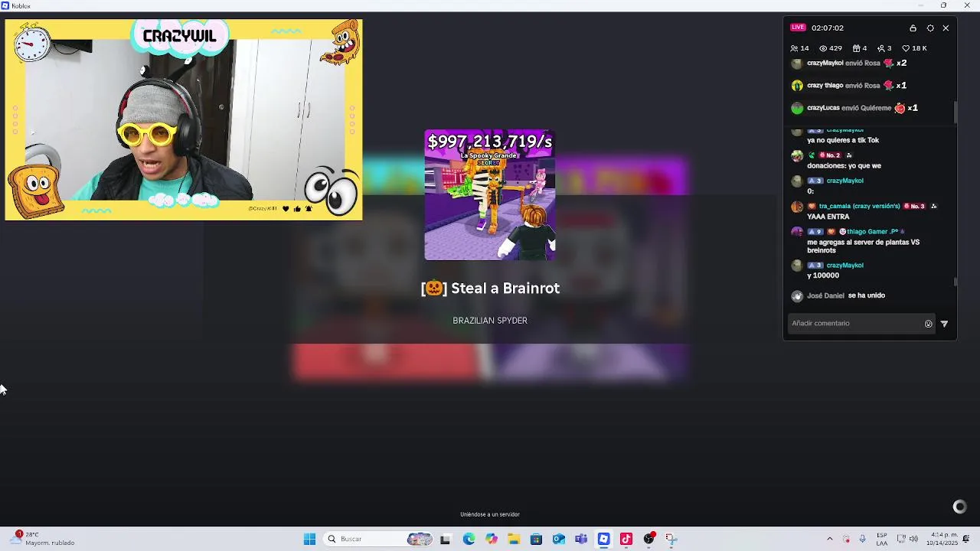Click the loading spinner in Roblox corner
980x551 pixels.
[959, 507]
